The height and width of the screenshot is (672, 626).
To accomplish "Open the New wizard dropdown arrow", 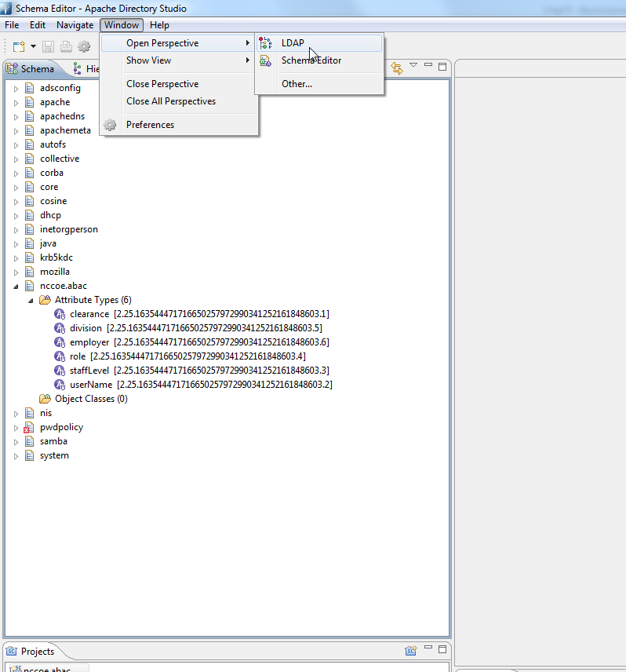I will tap(33, 46).
